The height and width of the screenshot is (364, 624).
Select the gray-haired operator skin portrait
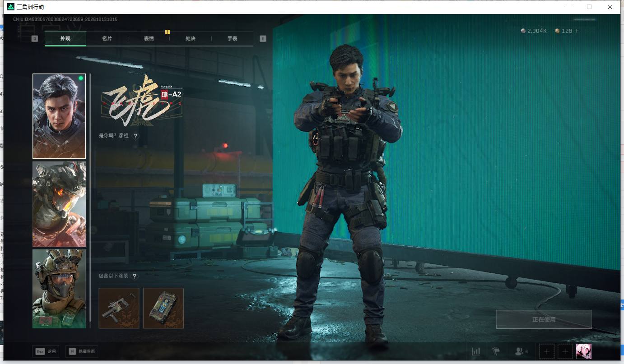59,116
